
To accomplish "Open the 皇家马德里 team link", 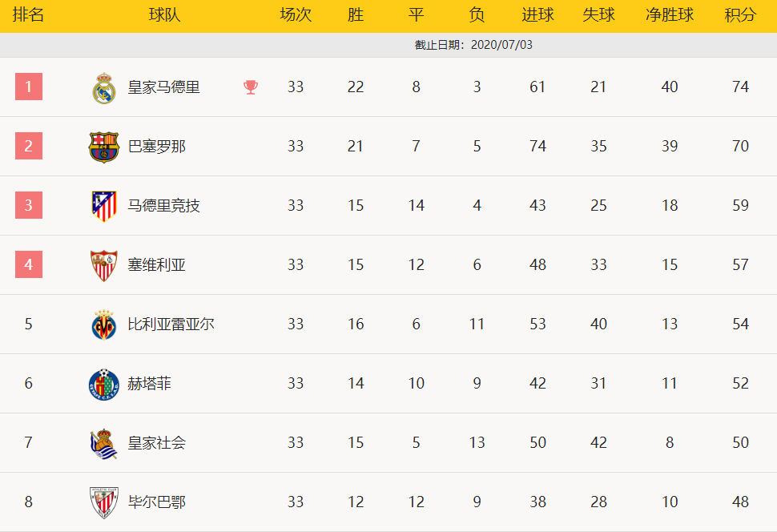I will click(x=164, y=87).
